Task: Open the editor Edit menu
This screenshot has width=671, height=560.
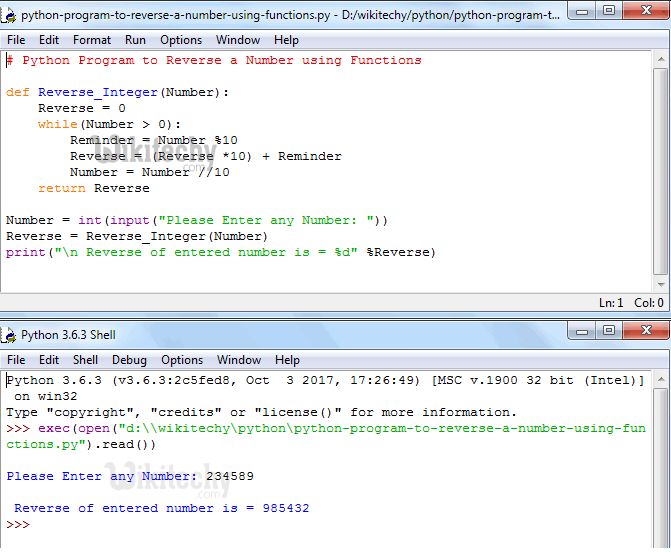Action: tap(49, 40)
